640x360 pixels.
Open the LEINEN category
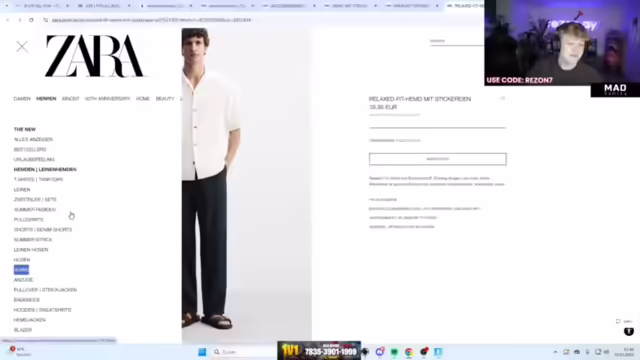click(x=22, y=190)
